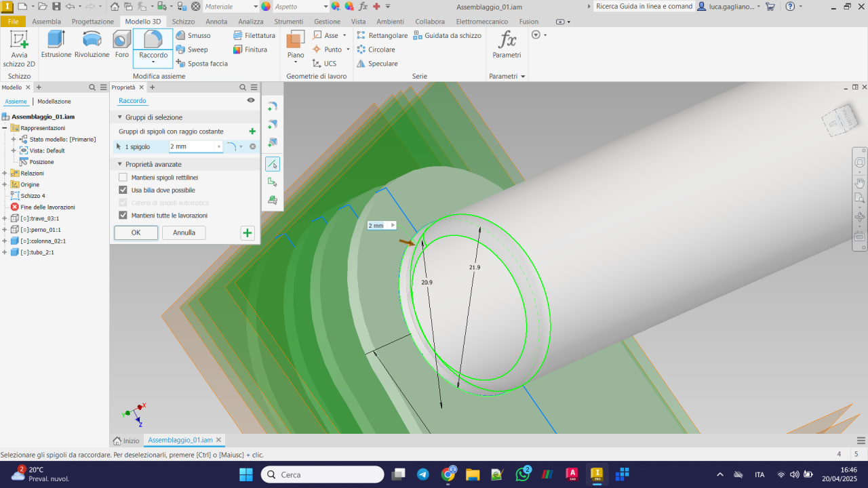The image size is (868, 488).
Task: Open Google Chrome from the taskbar
Action: (x=449, y=474)
